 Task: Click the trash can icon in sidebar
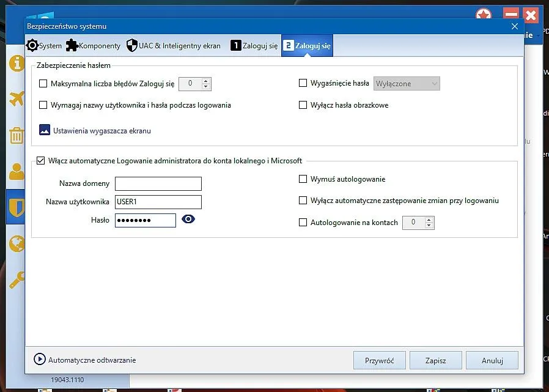coord(15,135)
